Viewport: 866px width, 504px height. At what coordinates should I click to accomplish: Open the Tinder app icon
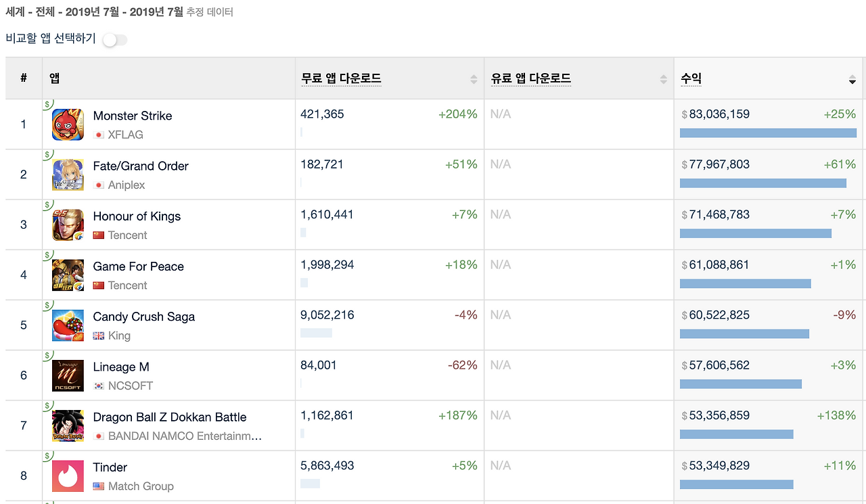coord(68,476)
